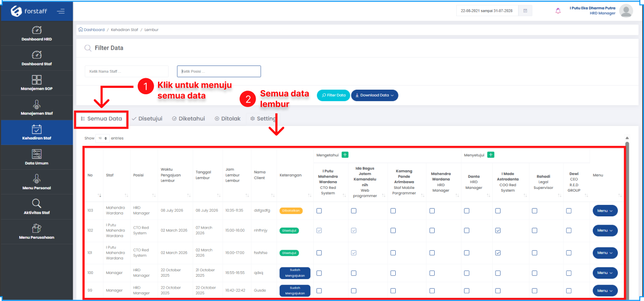644x301 pixels.
Task: Open Menu dropdown for row 99
Action: click(605, 290)
